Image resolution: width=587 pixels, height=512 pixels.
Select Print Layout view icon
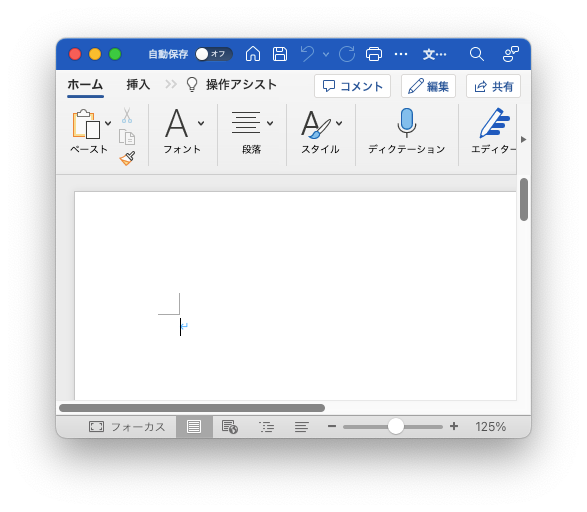194,427
